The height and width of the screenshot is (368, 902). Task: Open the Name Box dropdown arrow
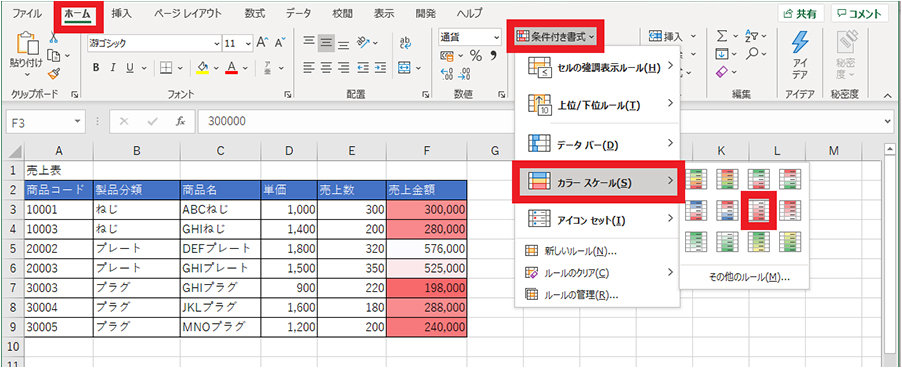pos(76,122)
